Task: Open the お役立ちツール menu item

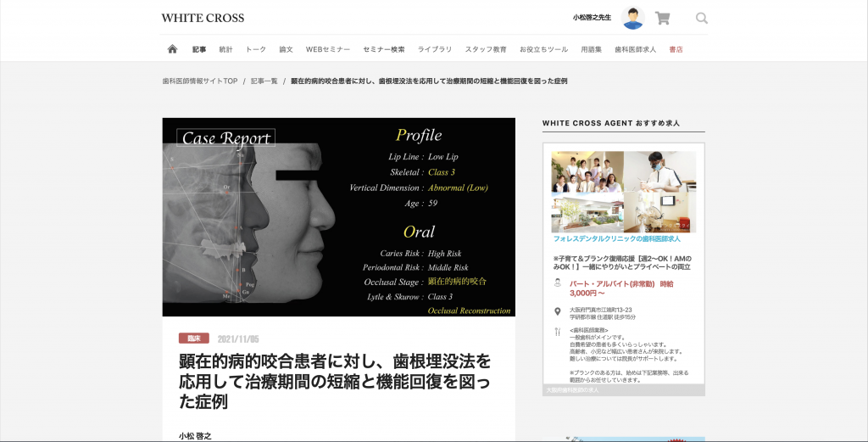Action: (543, 49)
